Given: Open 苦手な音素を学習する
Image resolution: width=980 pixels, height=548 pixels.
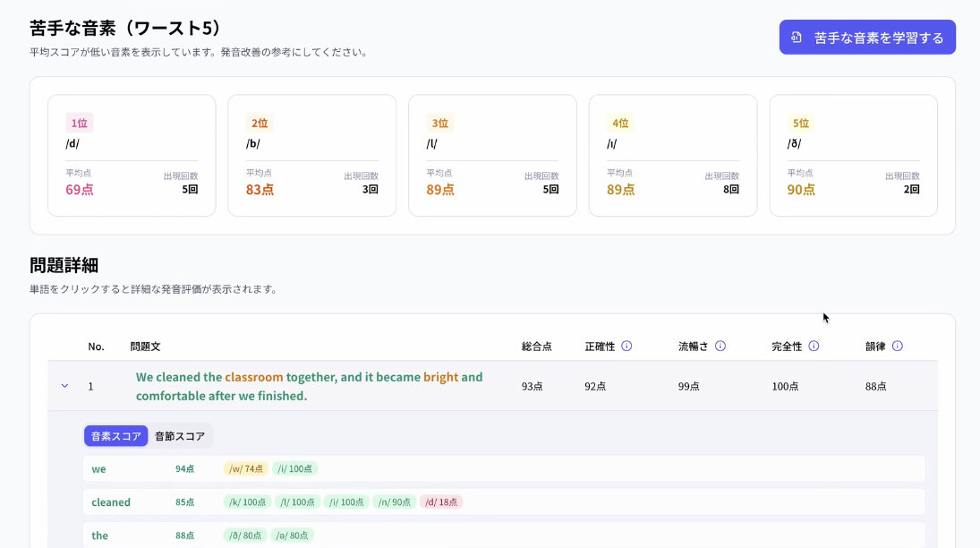Looking at the screenshot, I should [x=866, y=37].
